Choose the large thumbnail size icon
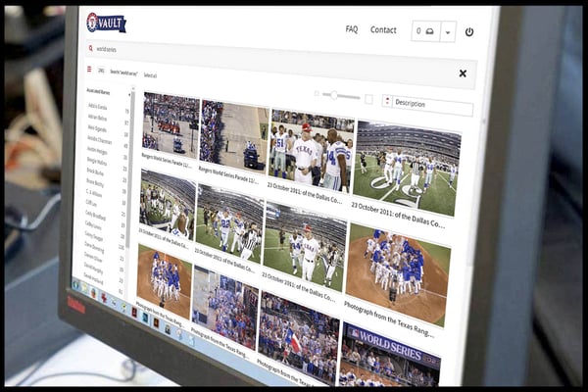Image resolution: width=588 pixels, height=392 pixels. point(368,99)
